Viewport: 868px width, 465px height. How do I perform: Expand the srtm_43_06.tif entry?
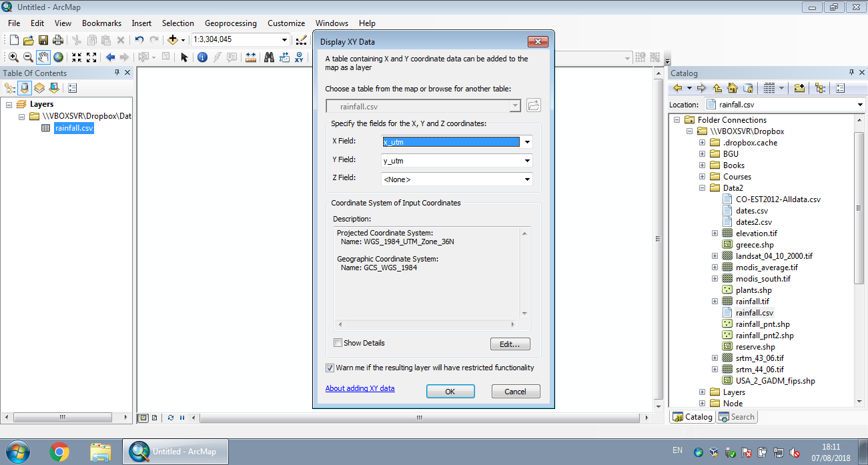click(715, 358)
